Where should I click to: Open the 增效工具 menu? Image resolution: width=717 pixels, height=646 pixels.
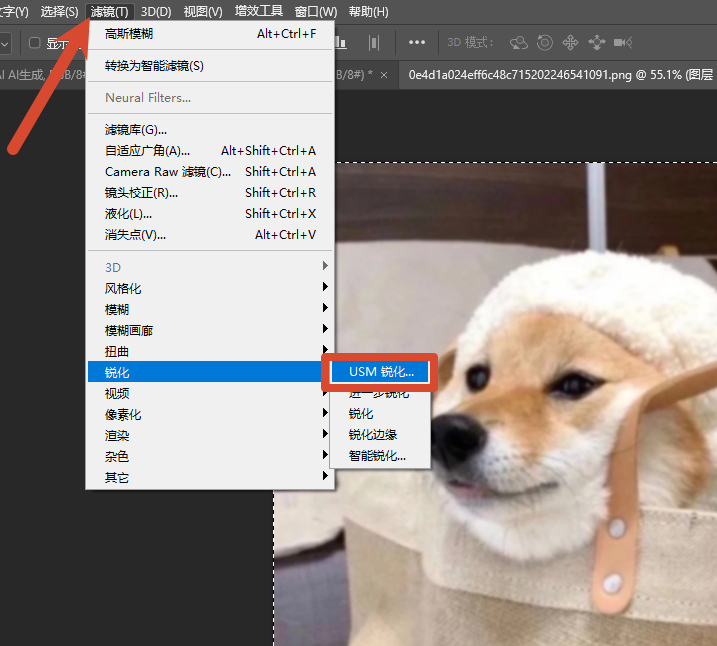pyautogui.click(x=259, y=11)
